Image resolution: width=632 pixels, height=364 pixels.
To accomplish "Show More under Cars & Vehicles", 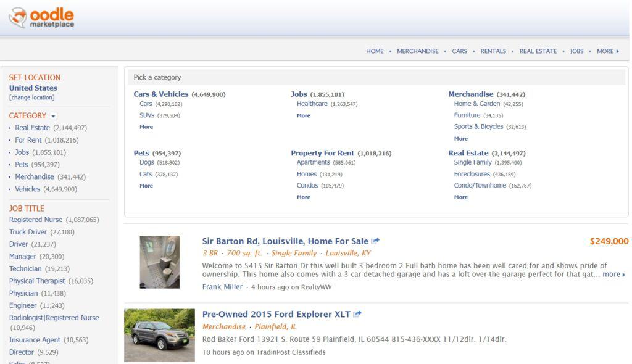I will point(146,126).
